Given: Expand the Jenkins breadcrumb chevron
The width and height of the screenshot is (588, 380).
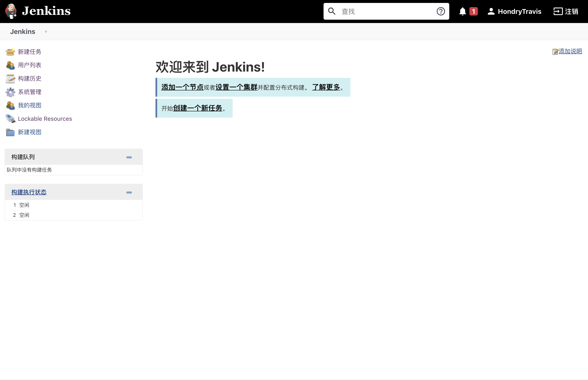Looking at the screenshot, I should [x=46, y=32].
